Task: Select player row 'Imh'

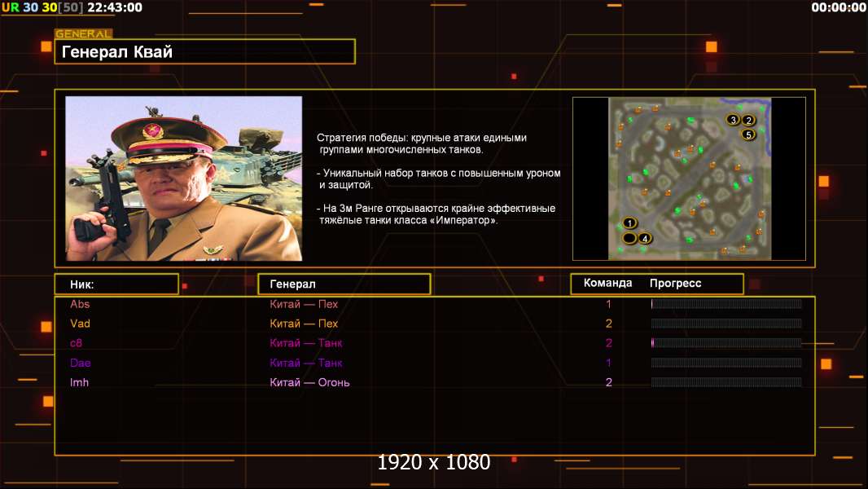Action: 435,382
